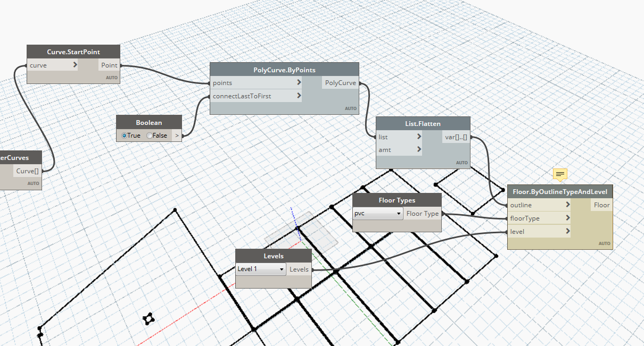Viewport: 644px width, 346px height.
Task: Click the chevron on the amt input
Action: coord(419,149)
